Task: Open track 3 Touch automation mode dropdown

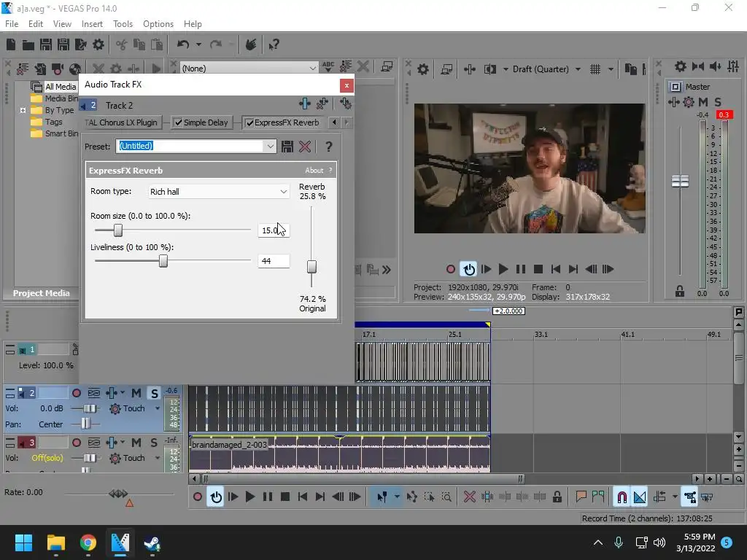Action: click(x=158, y=458)
